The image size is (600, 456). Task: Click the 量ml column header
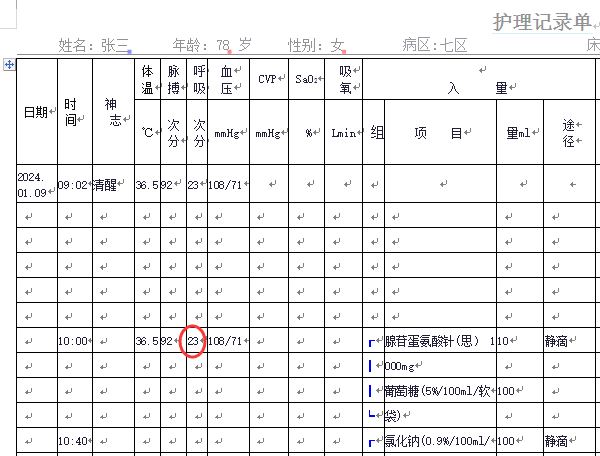(520, 132)
